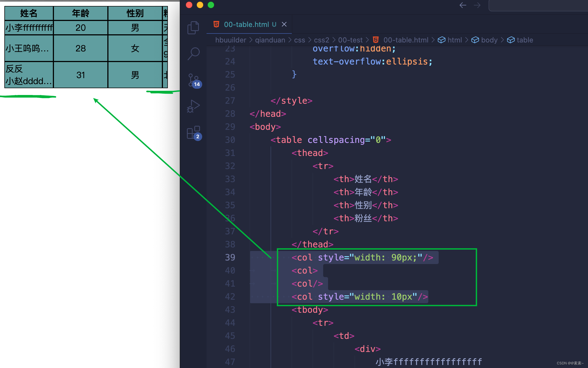Click the <th>姓名</th> code line
The height and width of the screenshot is (368, 588).
pos(366,179)
